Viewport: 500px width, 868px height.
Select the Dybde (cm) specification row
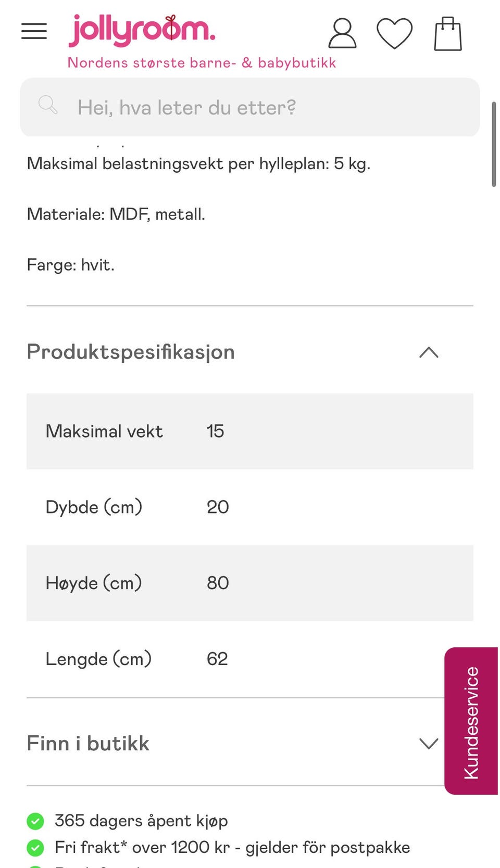coord(249,507)
